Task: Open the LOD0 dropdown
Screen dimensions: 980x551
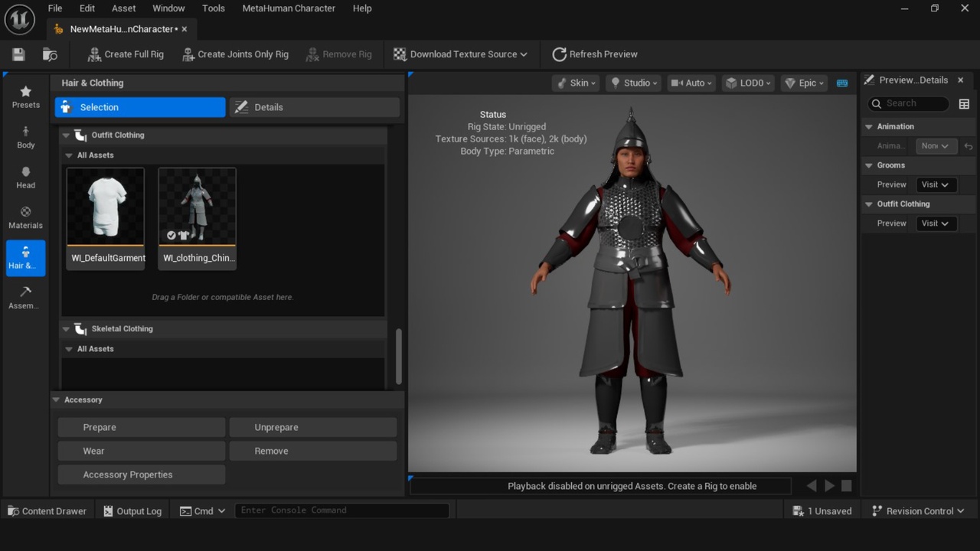Action: click(x=748, y=83)
